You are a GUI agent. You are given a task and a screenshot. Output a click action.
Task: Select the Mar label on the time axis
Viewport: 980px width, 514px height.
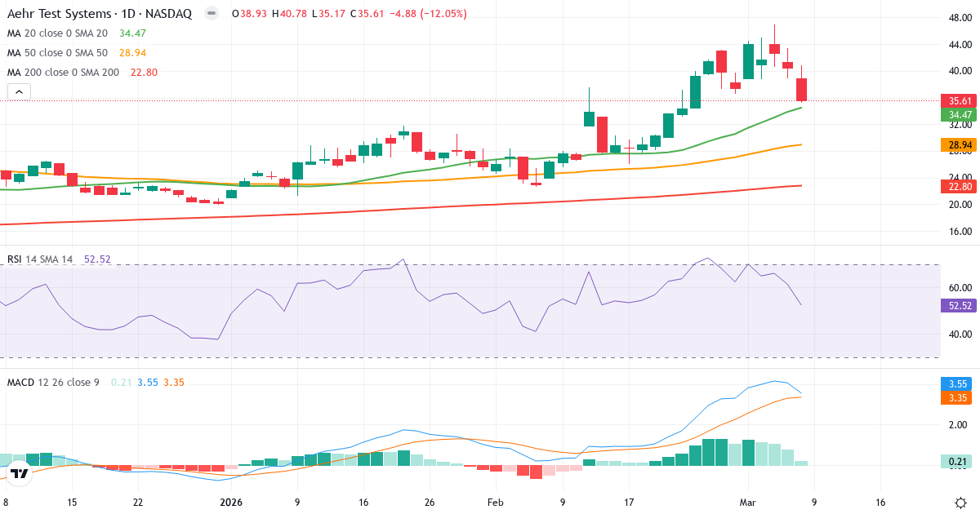749,503
